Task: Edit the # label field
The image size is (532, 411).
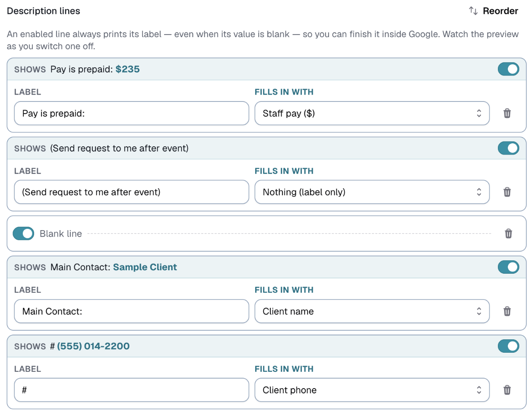Action: (x=132, y=390)
